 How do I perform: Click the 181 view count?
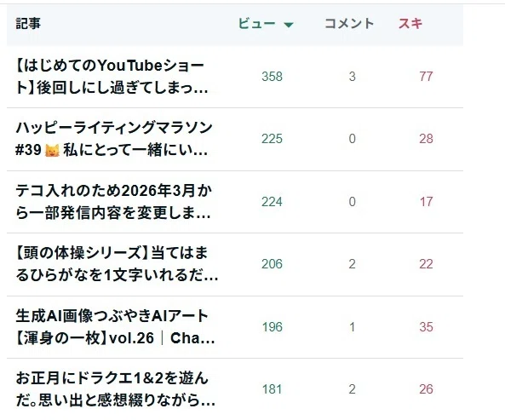(x=273, y=389)
